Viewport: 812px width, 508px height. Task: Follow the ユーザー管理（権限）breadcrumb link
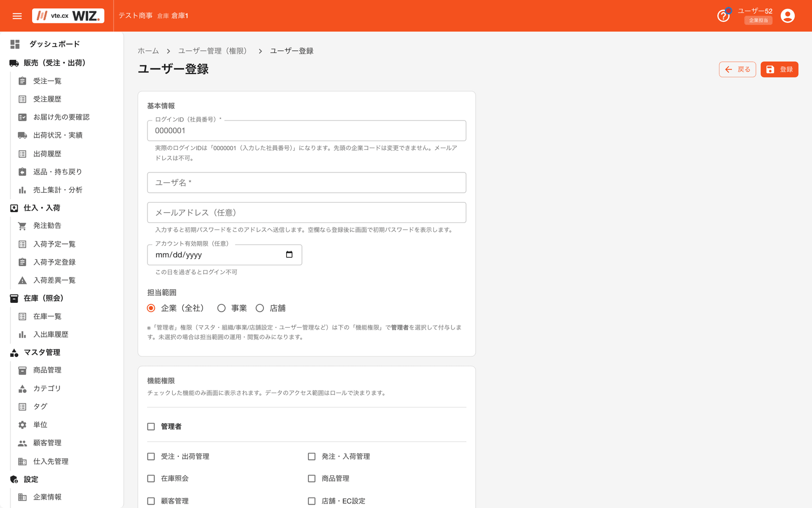pos(214,51)
